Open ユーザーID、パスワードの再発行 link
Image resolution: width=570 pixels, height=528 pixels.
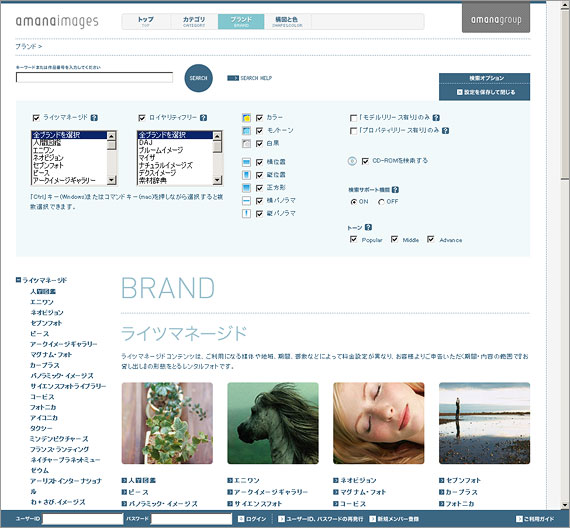(321, 519)
